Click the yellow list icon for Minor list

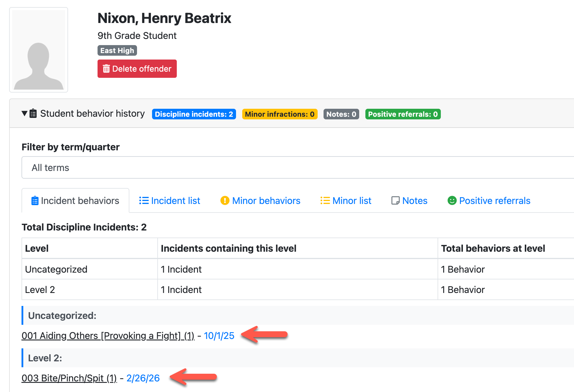325,201
